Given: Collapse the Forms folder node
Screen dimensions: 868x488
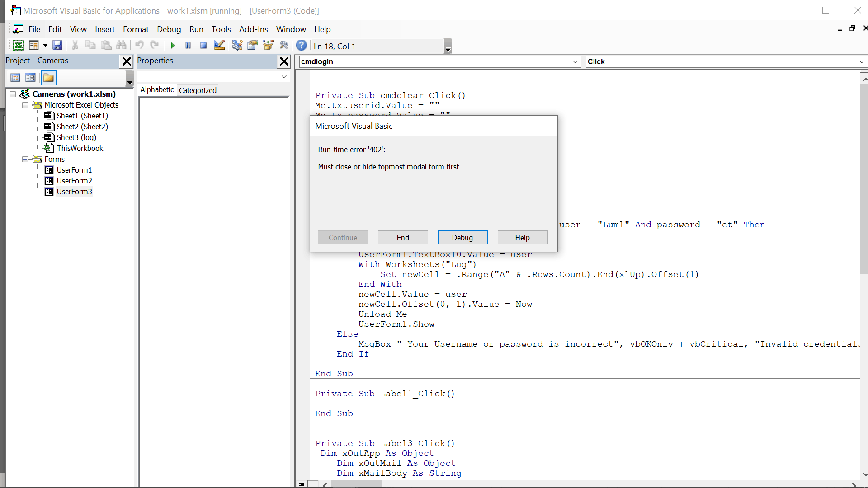Looking at the screenshot, I should (x=25, y=159).
